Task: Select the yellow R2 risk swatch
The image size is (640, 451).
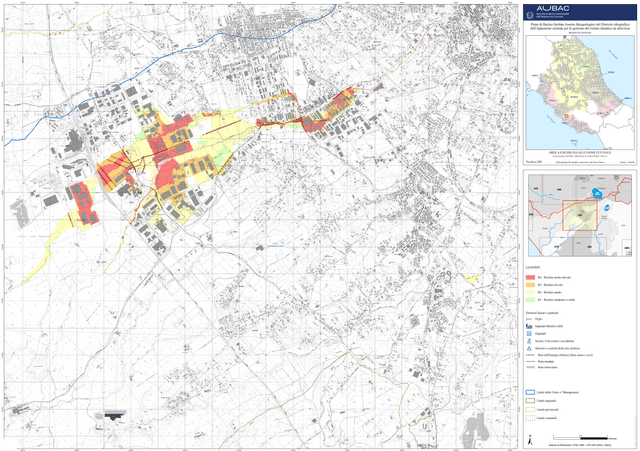Action: pos(530,292)
